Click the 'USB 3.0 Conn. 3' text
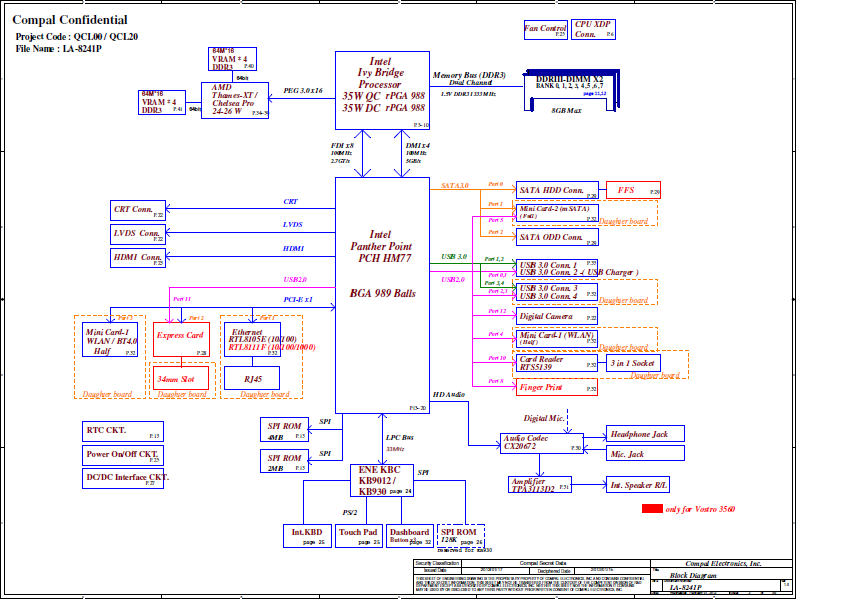The image size is (853, 602). pyautogui.click(x=548, y=288)
